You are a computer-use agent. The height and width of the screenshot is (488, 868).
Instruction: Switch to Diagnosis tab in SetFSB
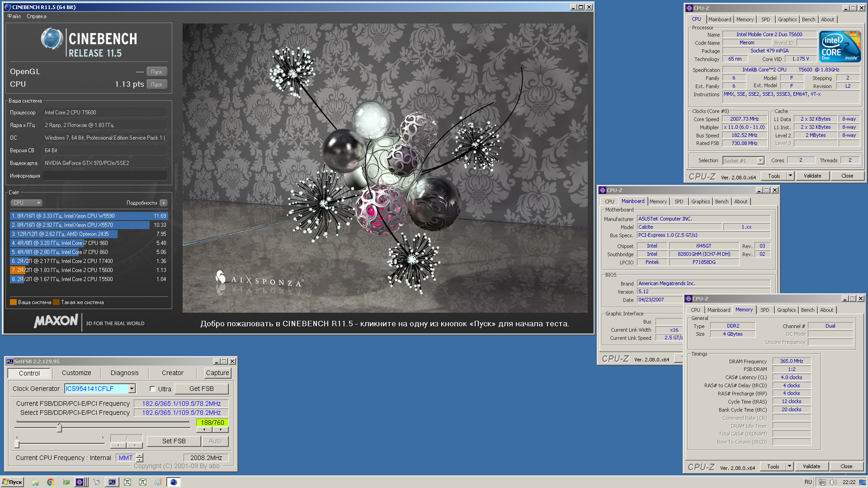pos(125,373)
